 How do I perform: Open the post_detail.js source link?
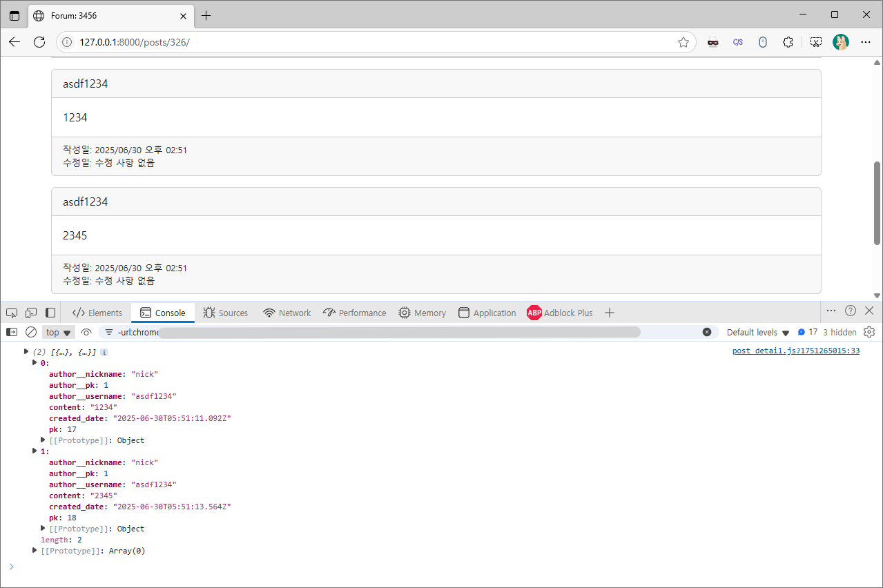pos(796,351)
